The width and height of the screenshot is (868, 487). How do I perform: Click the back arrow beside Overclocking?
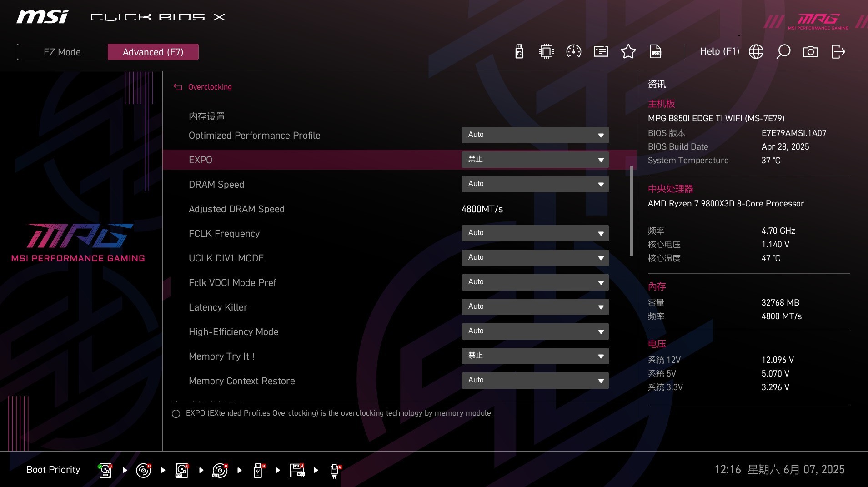tap(178, 87)
